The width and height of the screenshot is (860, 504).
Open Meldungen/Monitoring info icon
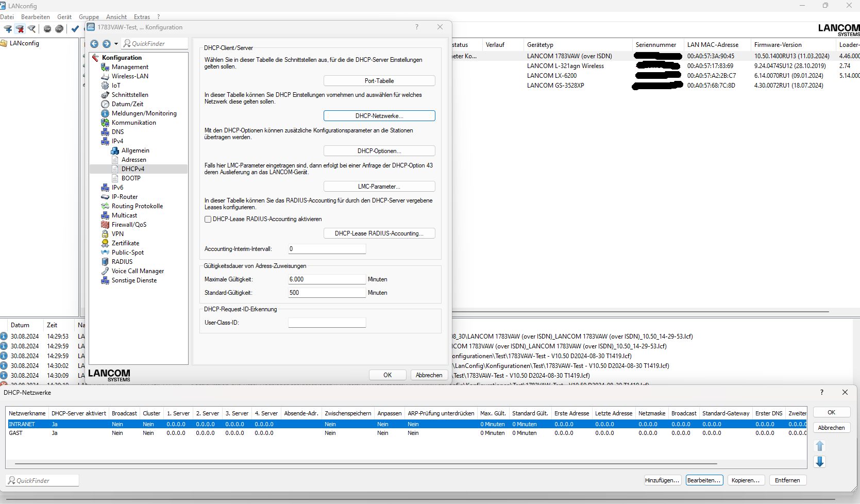pos(105,113)
